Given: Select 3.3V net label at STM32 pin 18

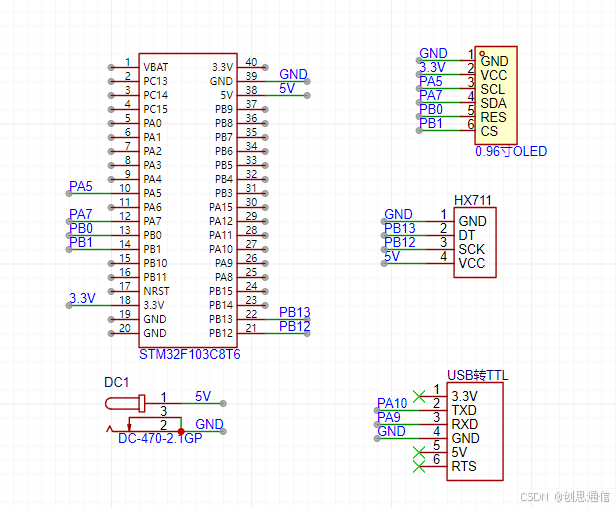Looking at the screenshot, I should (x=82, y=298).
